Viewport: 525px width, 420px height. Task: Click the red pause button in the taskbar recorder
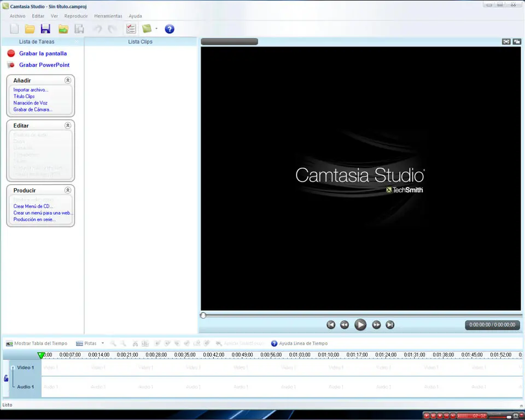pyautogui.click(x=433, y=416)
